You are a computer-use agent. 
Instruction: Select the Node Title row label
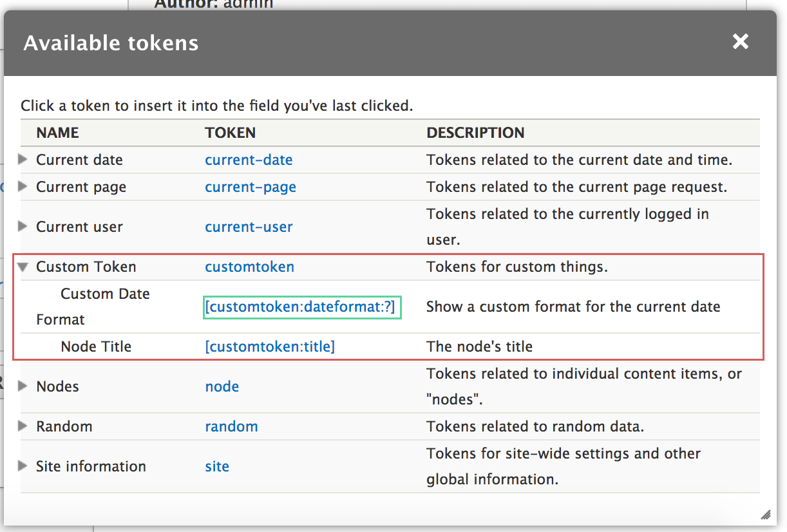[96, 347]
